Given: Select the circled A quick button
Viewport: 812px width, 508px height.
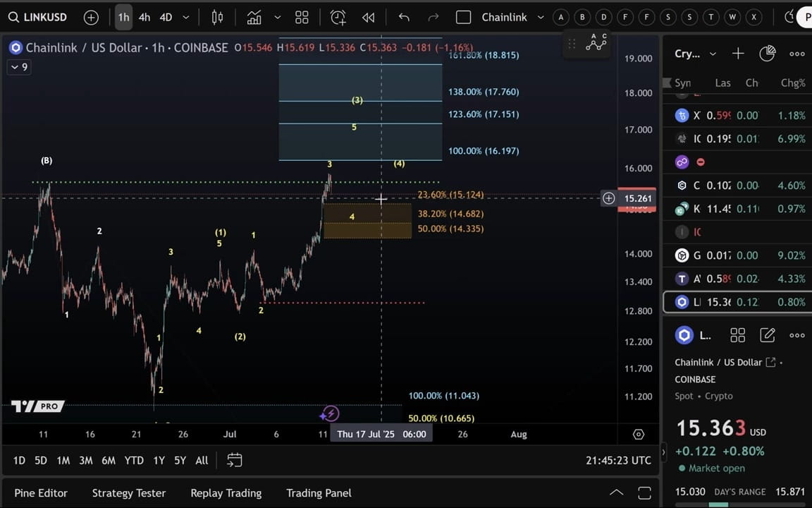Looking at the screenshot, I should [x=561, y=17].
